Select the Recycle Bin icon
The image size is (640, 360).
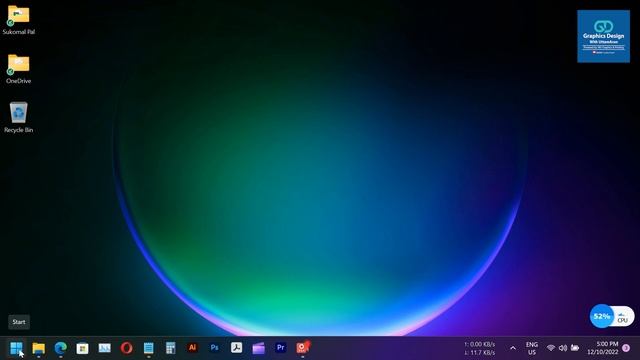pos(18,117)
